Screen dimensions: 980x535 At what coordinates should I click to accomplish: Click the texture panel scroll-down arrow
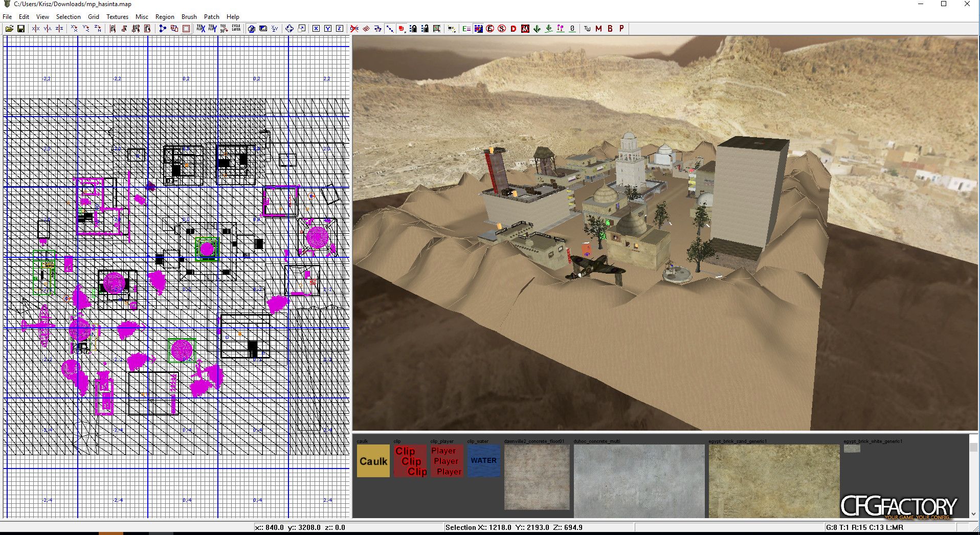point(973,514)
